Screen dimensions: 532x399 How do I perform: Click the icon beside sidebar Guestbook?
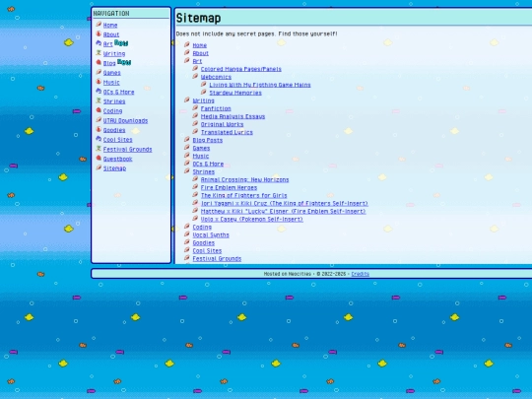99,158
